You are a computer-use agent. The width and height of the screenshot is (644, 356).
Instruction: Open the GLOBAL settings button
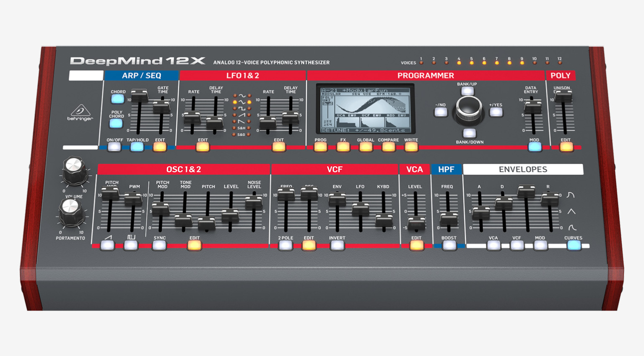pyautogui.click(x=366, y=146)
